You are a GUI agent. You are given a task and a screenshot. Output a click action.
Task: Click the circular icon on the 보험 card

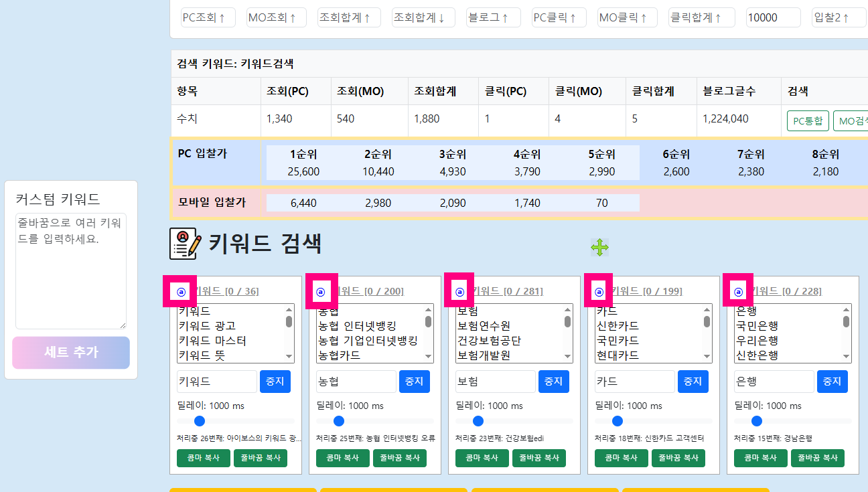459,292
